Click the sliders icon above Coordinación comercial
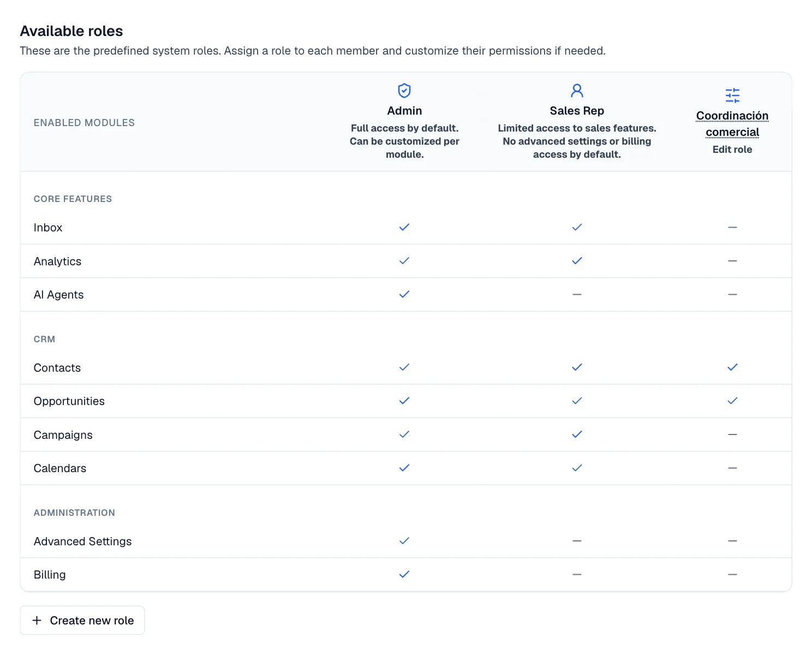Viewport: 812px width, 655px height. pos(732,96)
